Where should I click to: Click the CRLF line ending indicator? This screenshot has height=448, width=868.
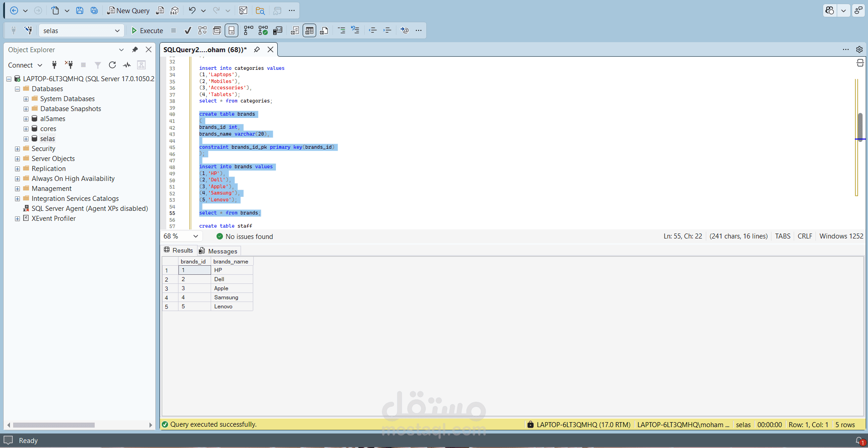point(805,236)
